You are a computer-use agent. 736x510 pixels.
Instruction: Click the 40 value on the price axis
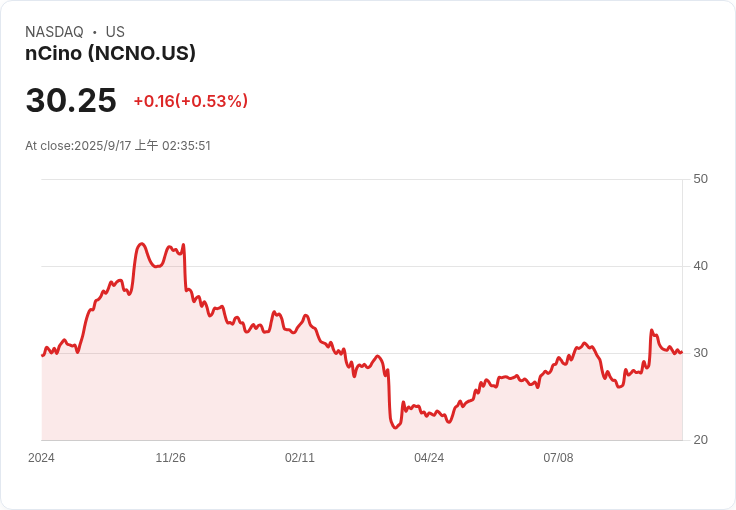[x=700, y=266]
